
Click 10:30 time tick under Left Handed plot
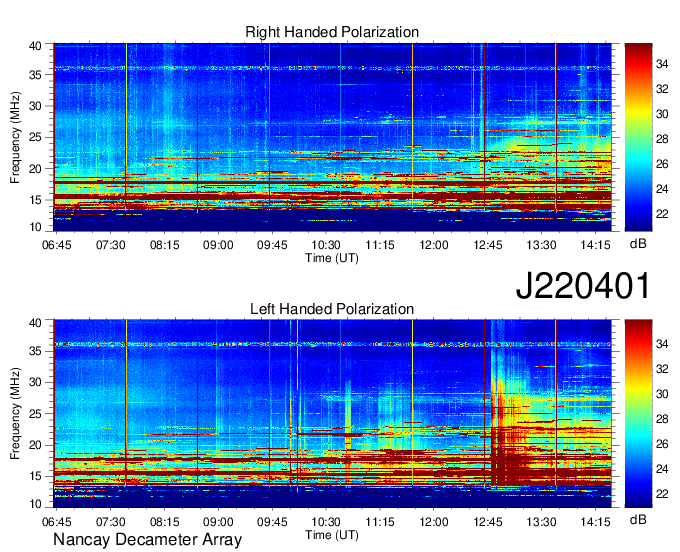point(326,522)
